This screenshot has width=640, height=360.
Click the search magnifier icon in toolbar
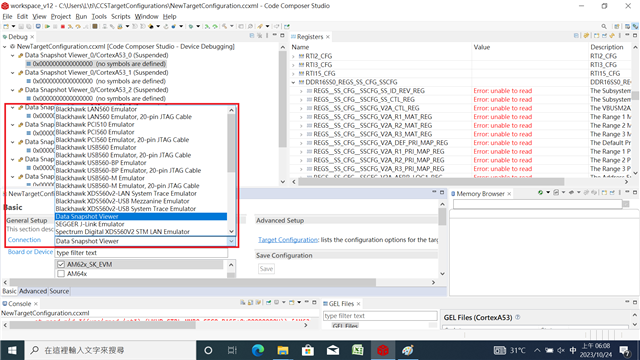(x=604, y=27)
